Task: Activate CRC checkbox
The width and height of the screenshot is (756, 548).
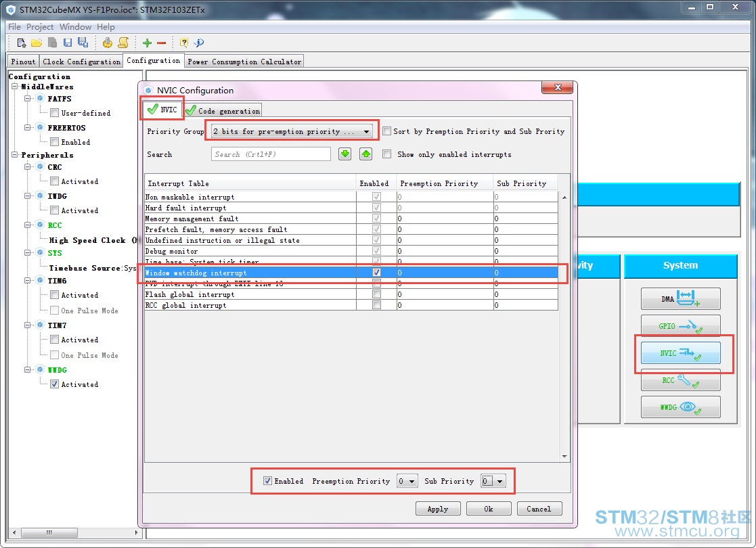Action: pyautogui.click(x=54, y=181)
